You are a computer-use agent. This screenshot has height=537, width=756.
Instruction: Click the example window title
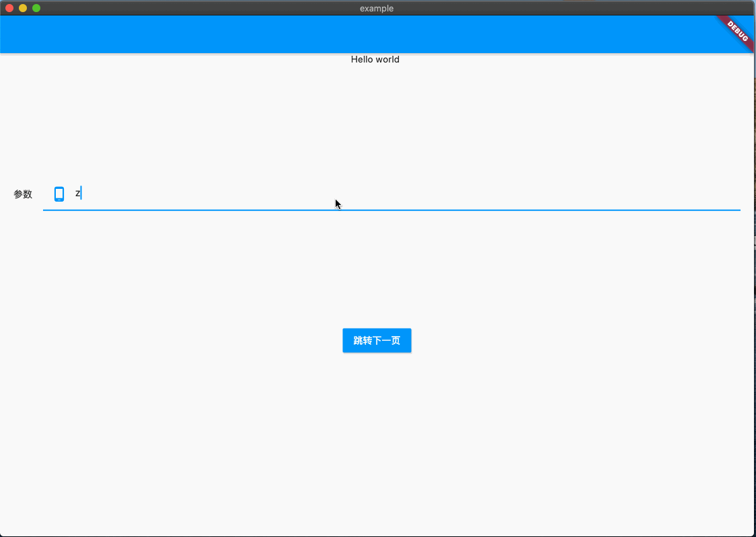pos(375,8)
